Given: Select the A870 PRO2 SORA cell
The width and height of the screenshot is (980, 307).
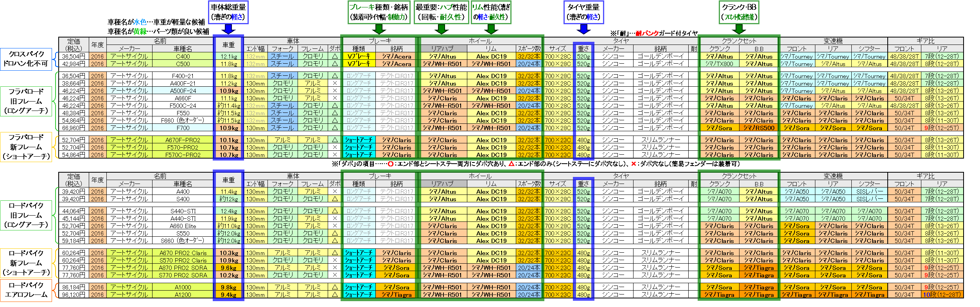Looking at the screenshot, I should pos(183,268).
